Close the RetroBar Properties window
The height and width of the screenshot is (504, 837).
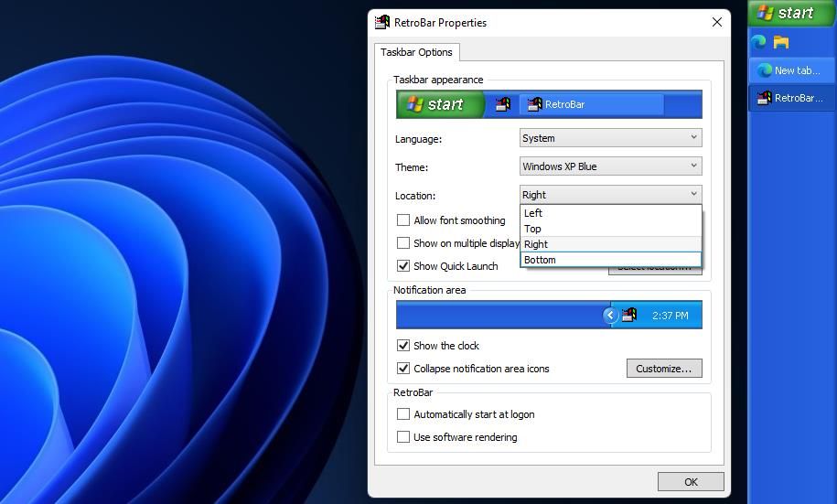[x=717, y=22]
